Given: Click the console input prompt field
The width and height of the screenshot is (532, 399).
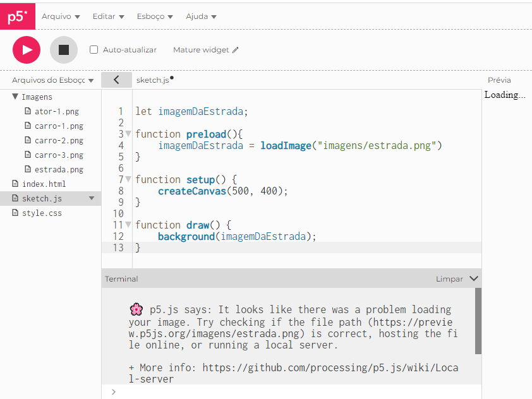Looking at the screenshot, I should [x=295, y=392].
